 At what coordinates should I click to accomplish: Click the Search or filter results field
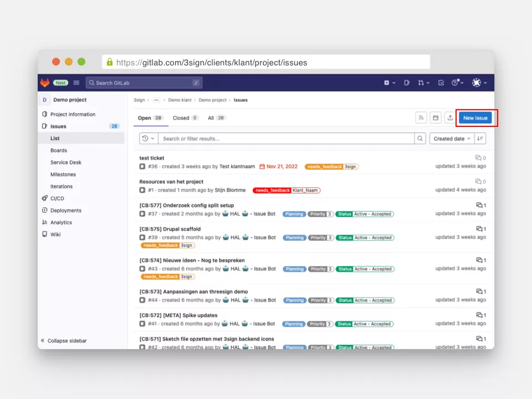(x=285, y=139)
